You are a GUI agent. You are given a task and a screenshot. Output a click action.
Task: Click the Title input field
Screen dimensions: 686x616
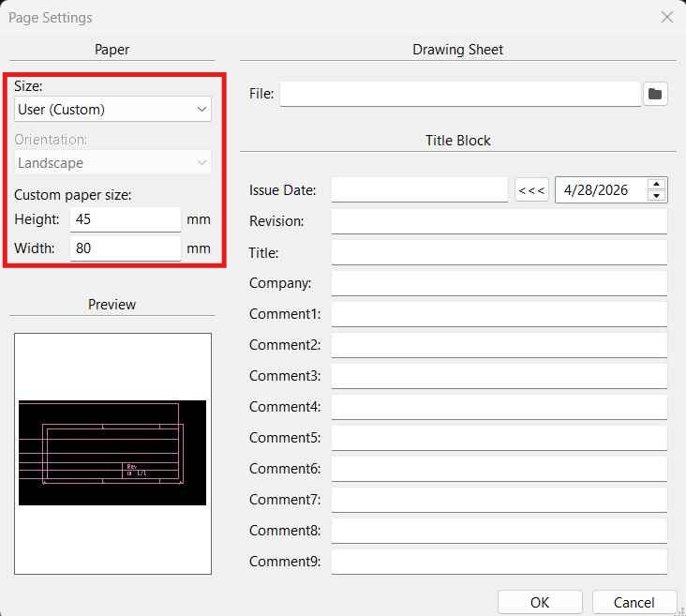click(500, 252)
